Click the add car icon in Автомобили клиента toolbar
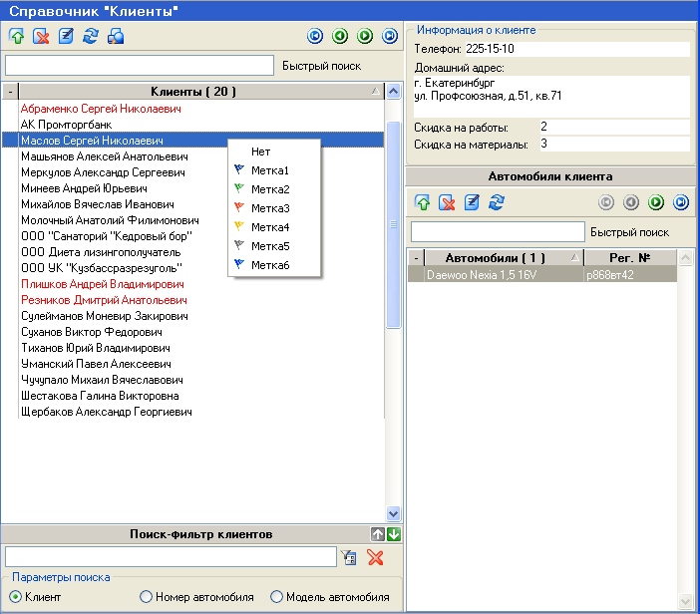 [x=423, y=202]
